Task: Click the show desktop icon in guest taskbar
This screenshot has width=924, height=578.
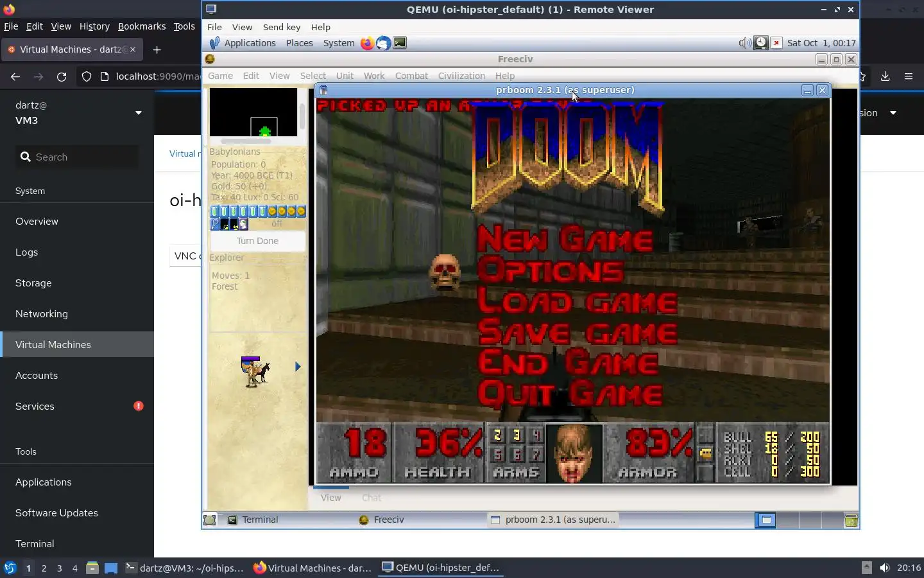Action: pos(210,520)
